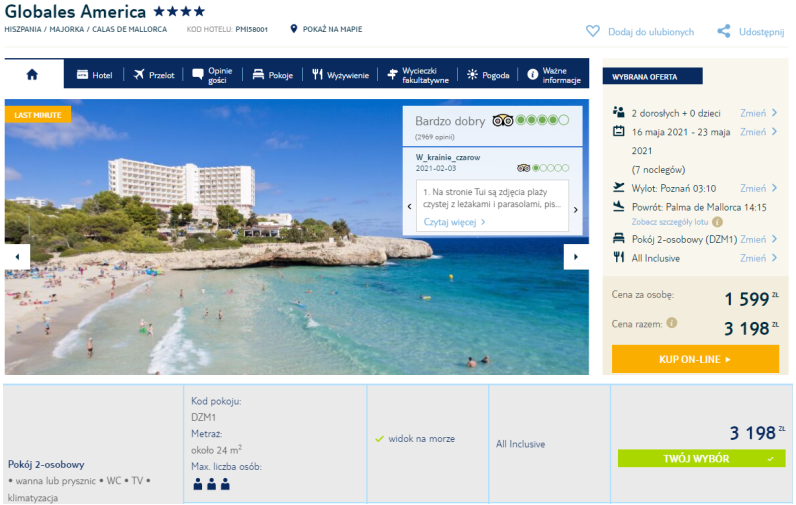This screenshot has width=796, height=505.
Task: Show next hotel photo
Action: (576, 257)
